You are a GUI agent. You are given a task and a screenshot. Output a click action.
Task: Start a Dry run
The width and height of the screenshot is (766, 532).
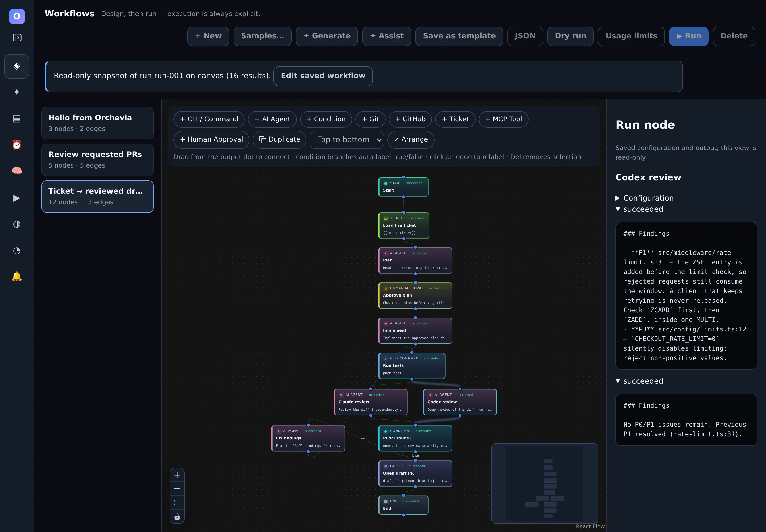pos(570,36)
